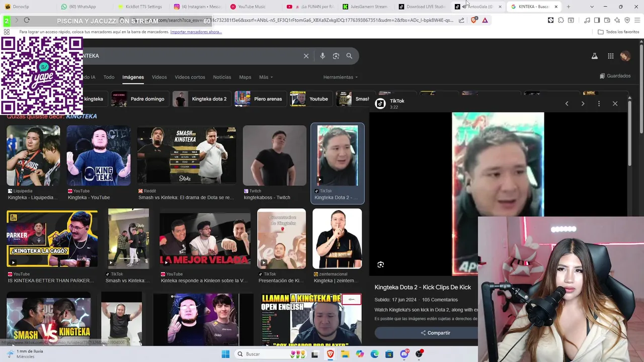This screenshot has height=362, width=644.
Task: Expand the Herramientas dropdown
Action: click(341, 77)
